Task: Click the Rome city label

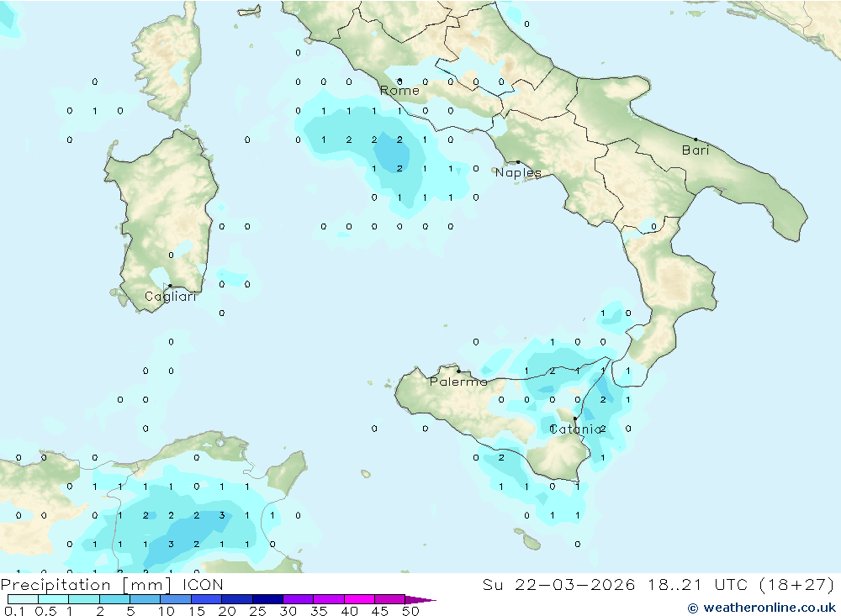Action: click(x=399, y=91)
